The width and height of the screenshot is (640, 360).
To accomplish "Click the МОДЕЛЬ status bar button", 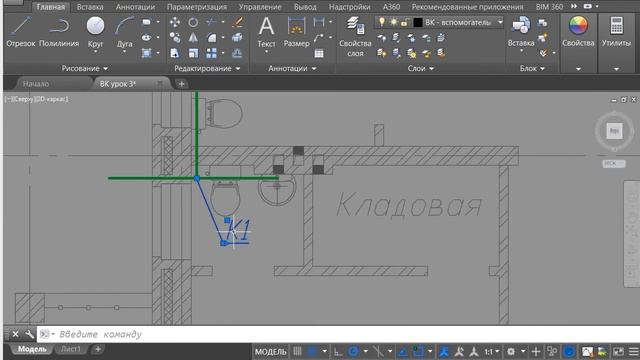I will [271, 351].
